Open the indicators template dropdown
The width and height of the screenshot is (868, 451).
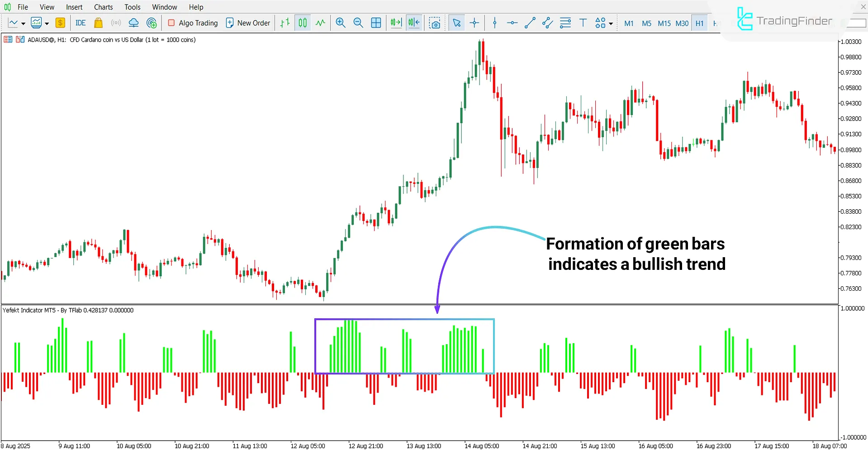[46, 23]
